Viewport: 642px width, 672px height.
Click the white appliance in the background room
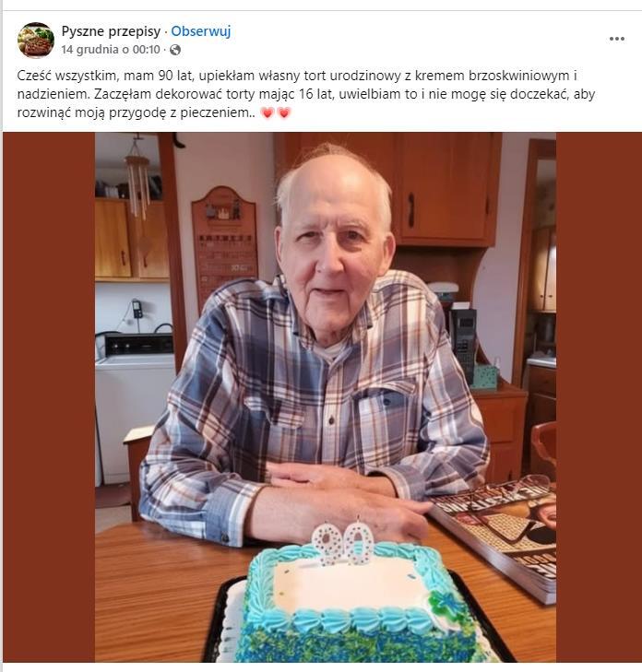click(135, 409)
